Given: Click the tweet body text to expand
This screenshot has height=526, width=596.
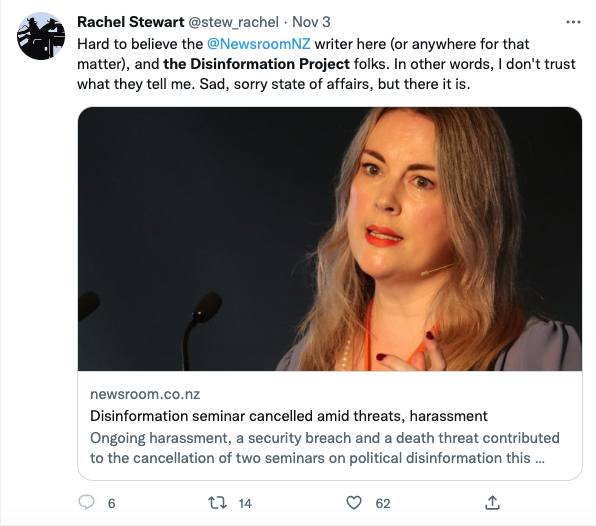Looking at the screenshot, I should [x=326, y=64].
